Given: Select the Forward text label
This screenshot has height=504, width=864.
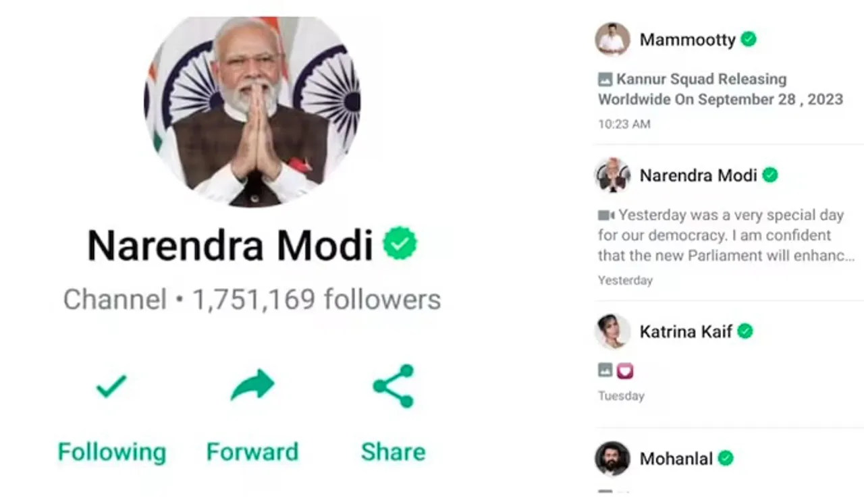Looking at the screenshot, I should coord(252,451).
